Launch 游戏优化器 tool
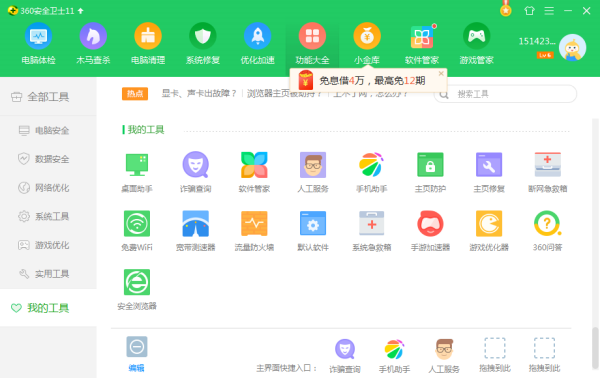The width and height of the screenshot is (600, 378). [489, 231]
